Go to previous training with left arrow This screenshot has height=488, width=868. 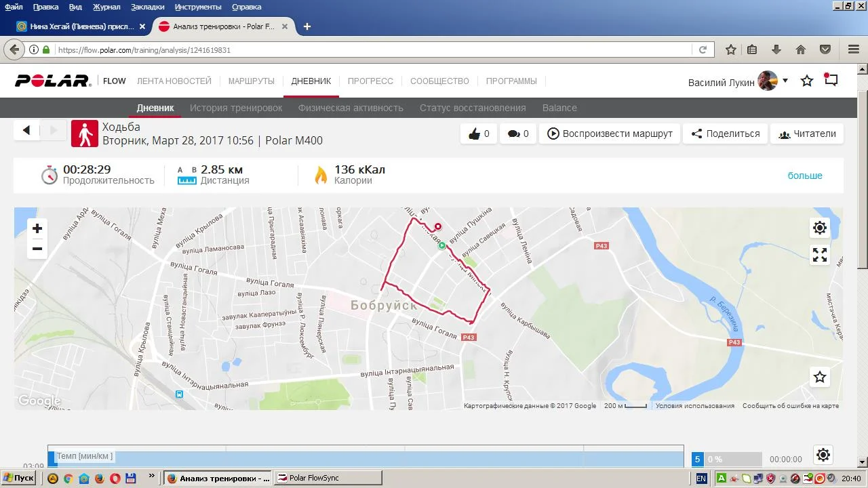(x=26, y=130)
